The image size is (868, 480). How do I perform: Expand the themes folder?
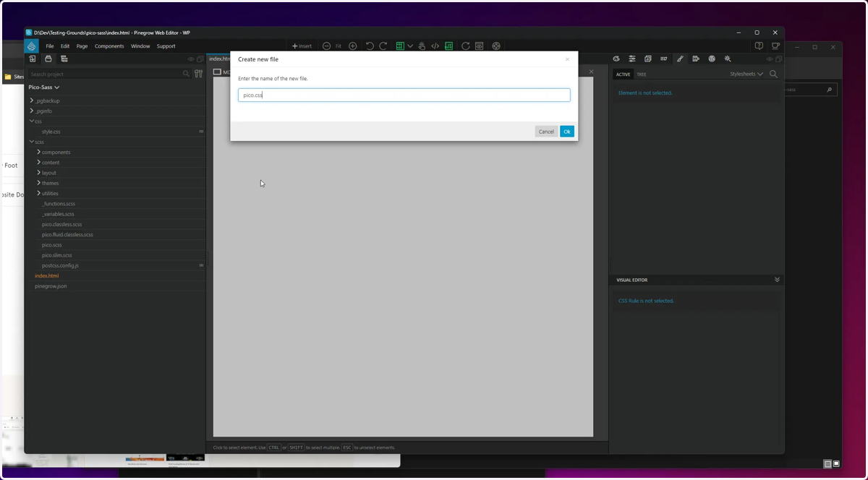(38, 183)
